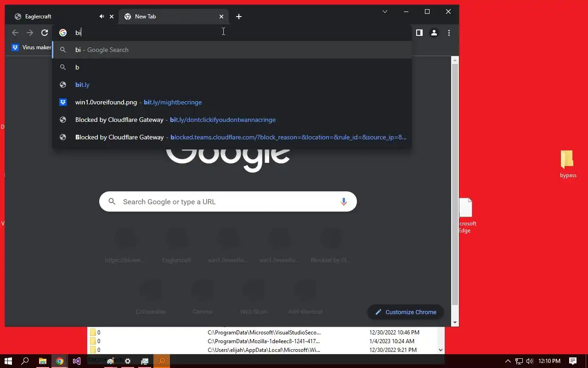Open the 'Blocked by Cl...' shortcut tile
588x368 pixels.
(x=331, y=246)
